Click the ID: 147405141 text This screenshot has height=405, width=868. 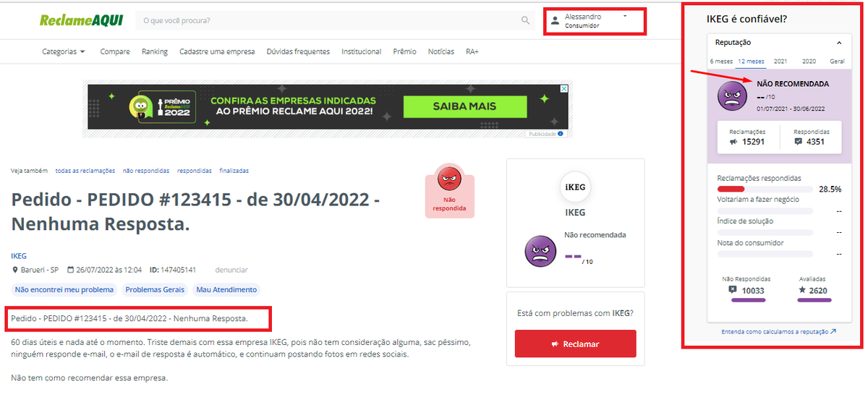173,270
